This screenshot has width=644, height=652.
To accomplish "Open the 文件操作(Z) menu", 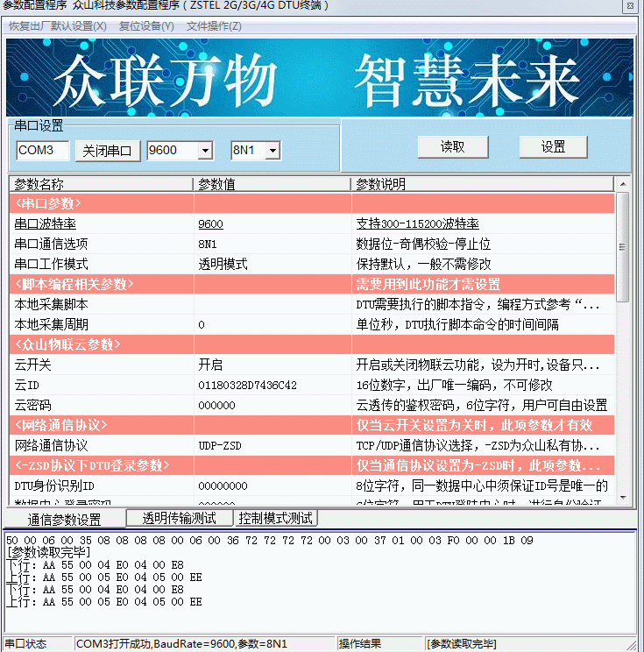I will pos(214,26).
